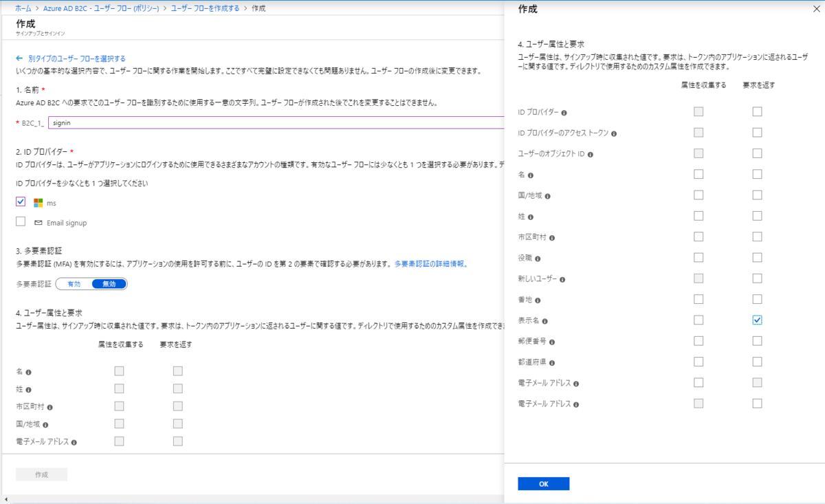Open the info icon next to 役職
This screenshot has width=825, height=504.
(x=536, y=257)
